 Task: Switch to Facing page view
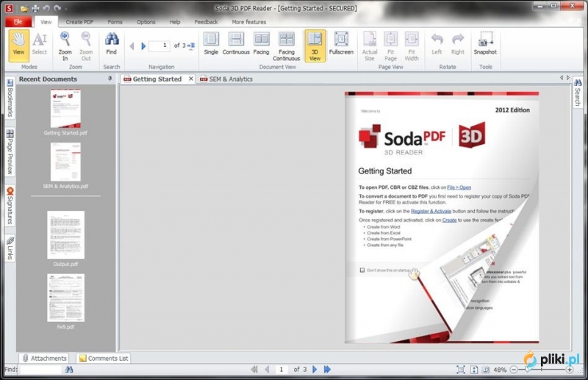(x=261, y=44)
